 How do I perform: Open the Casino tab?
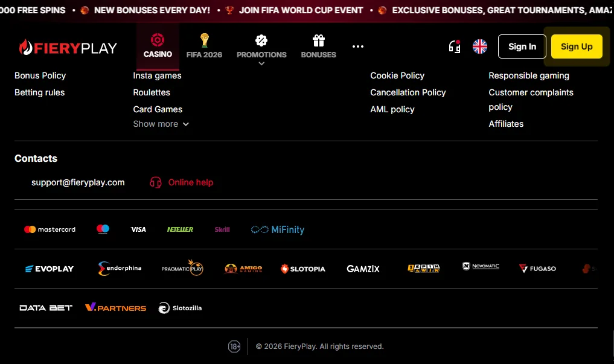pos(158,46)
